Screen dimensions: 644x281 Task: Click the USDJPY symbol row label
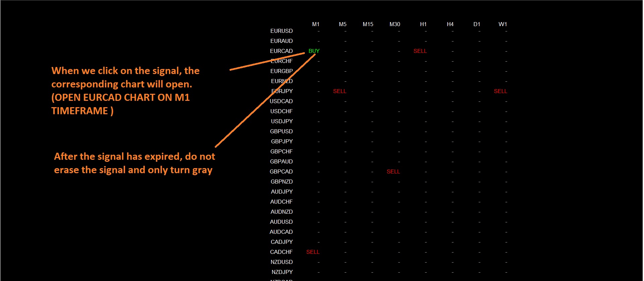(x=282, y=121)
